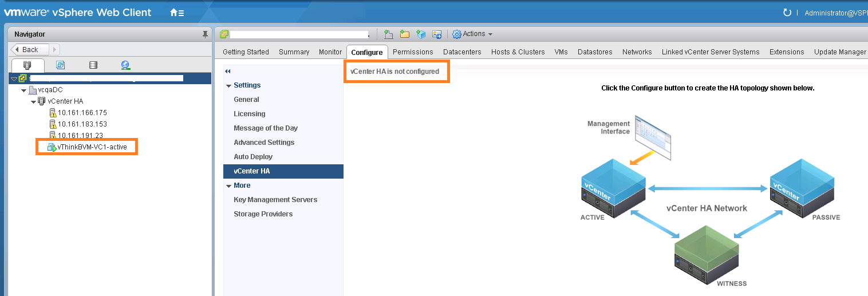Viewport: 868px width, 296px height.
Task: Click the Create Datacenter toolbar icon
Action: click(388, 34)
